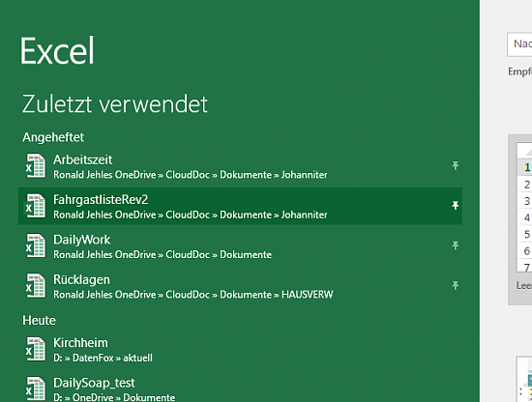The width and height of the screenshot is (532, 402).
Task: Open the FahrgastlisteRev2 file name
Action: click(x=101, y=200)
